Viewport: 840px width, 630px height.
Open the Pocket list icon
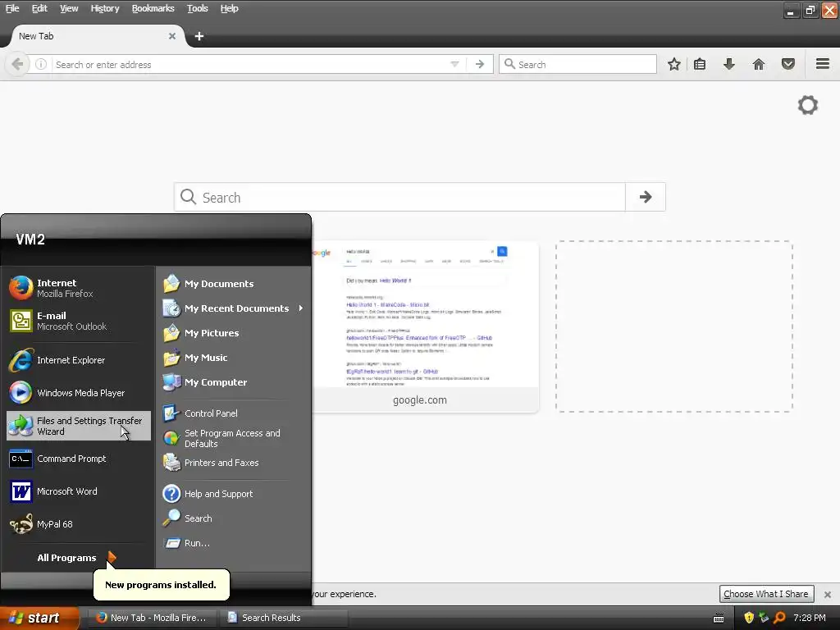tap(788, 64)
